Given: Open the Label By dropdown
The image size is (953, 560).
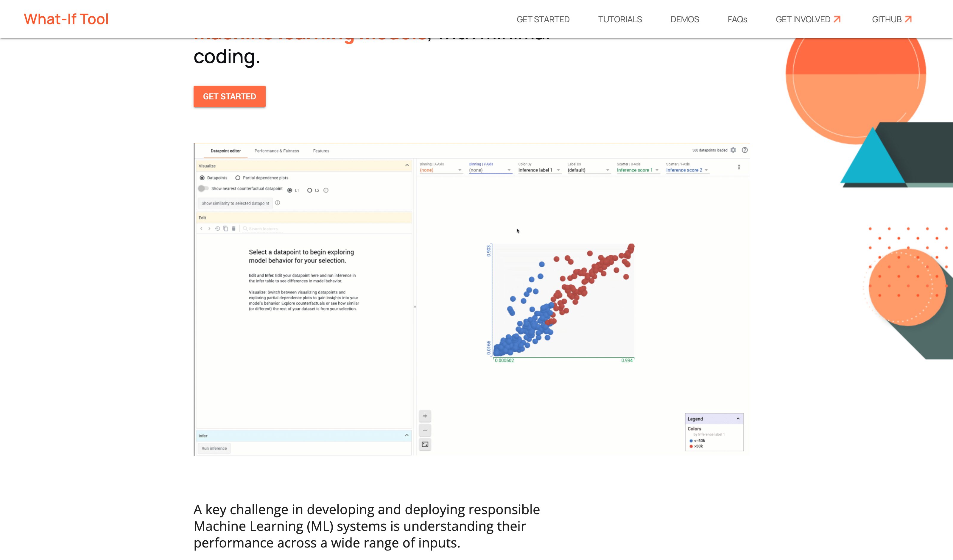Looking at the screenshot, I should pyautogui.click(x=589, y=170).
